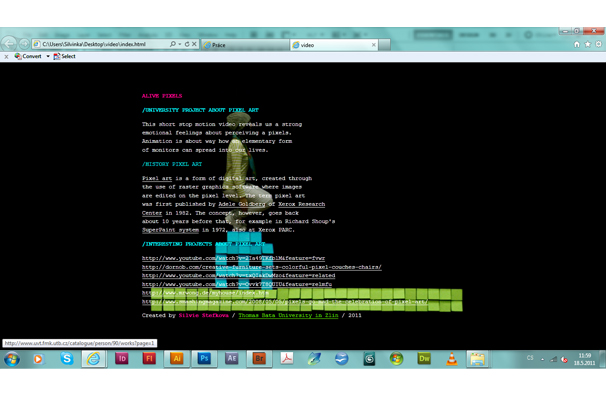The width and height of the screenshot is (606, 406).
Task: Open Adobe After Effects taskbar icon
Action: pyautogui.click(x=231, y=358)
